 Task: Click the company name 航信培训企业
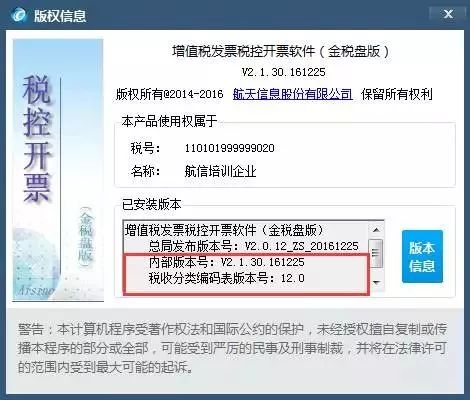(x=220, y=171)
